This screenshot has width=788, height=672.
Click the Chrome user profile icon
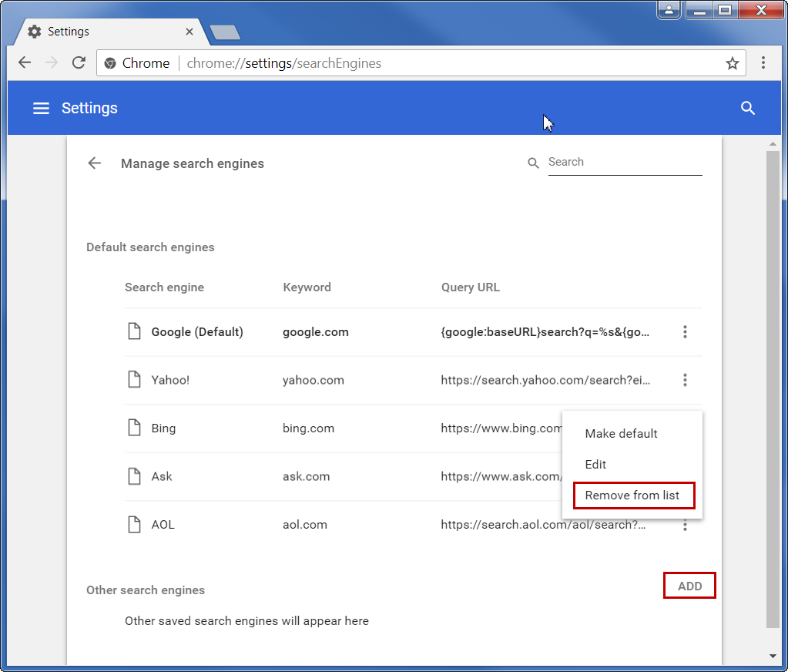[669, 10]
